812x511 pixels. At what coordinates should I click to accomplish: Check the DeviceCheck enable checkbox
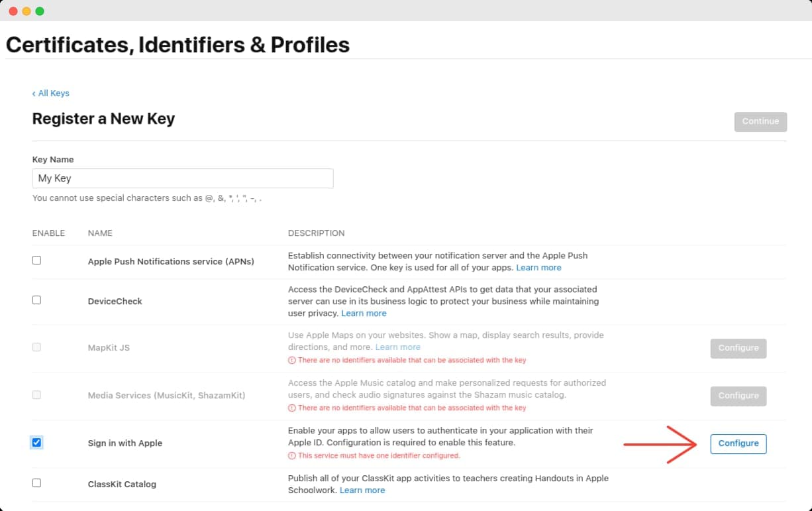tap(36, 300)
